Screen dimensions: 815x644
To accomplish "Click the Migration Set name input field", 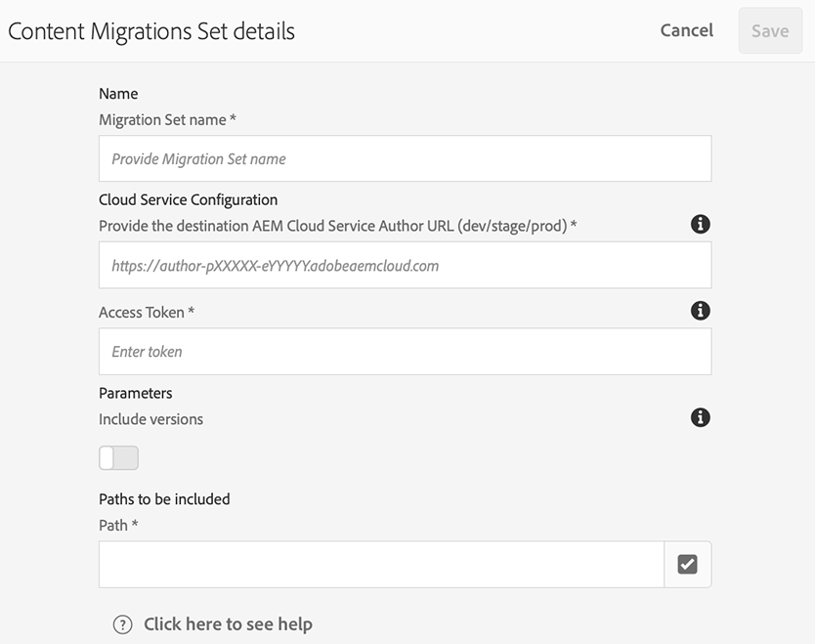I will click(405, 158).
